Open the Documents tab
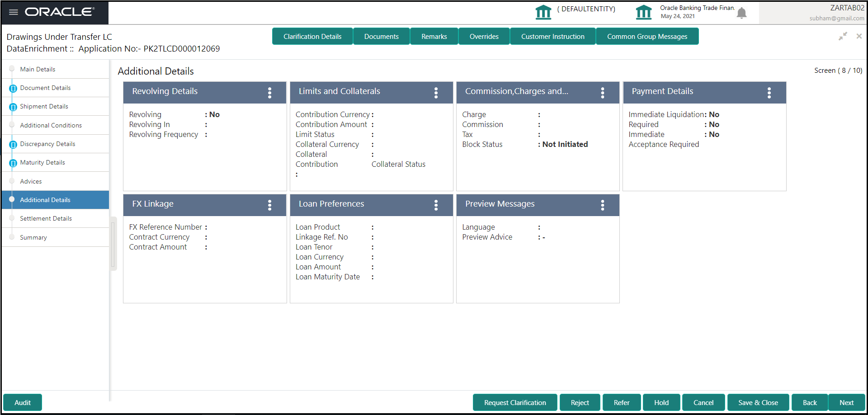Viewport: 868px width, 415px height. (381, 36)
